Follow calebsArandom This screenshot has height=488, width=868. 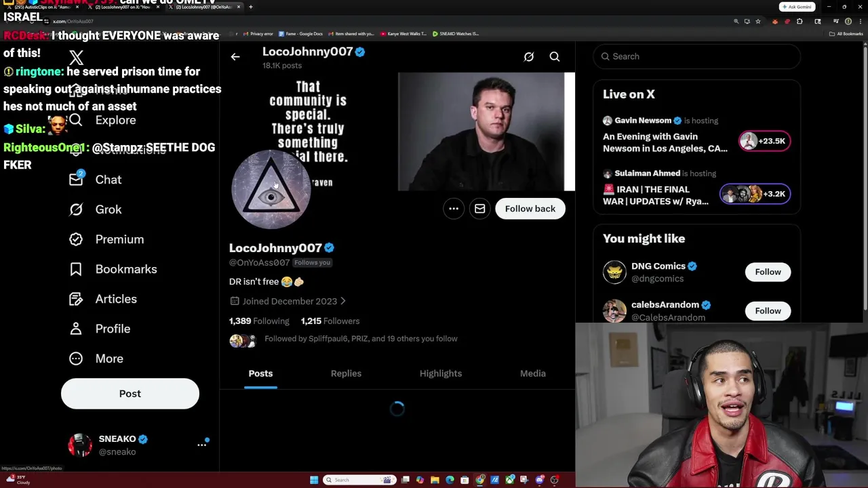click(x=768, y=310)
